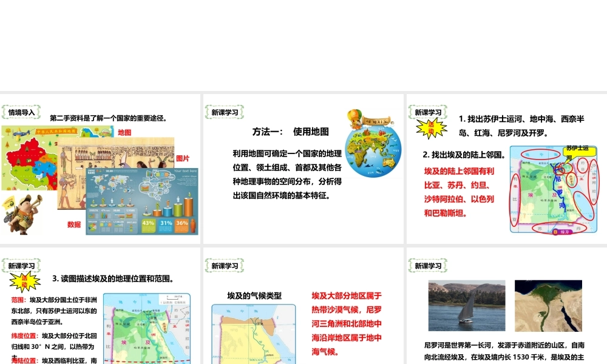
Task: Click the red answer text 埃及的陆上邻国有利比亚
Action: pyautogui.click(x=459, y=192)
